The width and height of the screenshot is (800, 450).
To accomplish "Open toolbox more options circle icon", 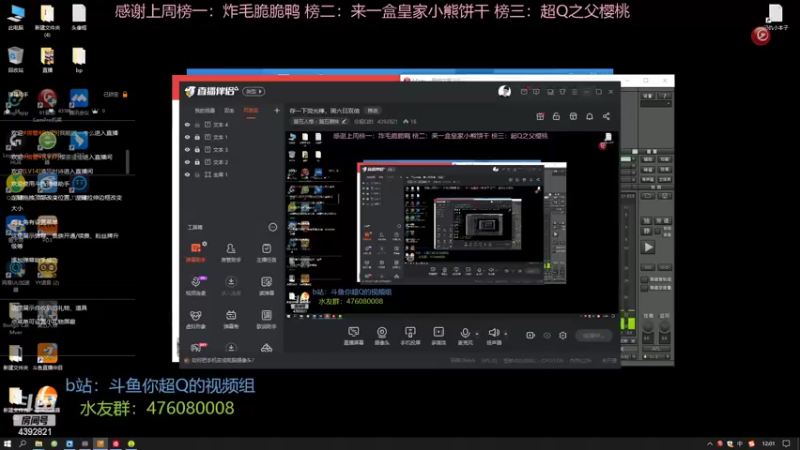I will coord(273,227).
